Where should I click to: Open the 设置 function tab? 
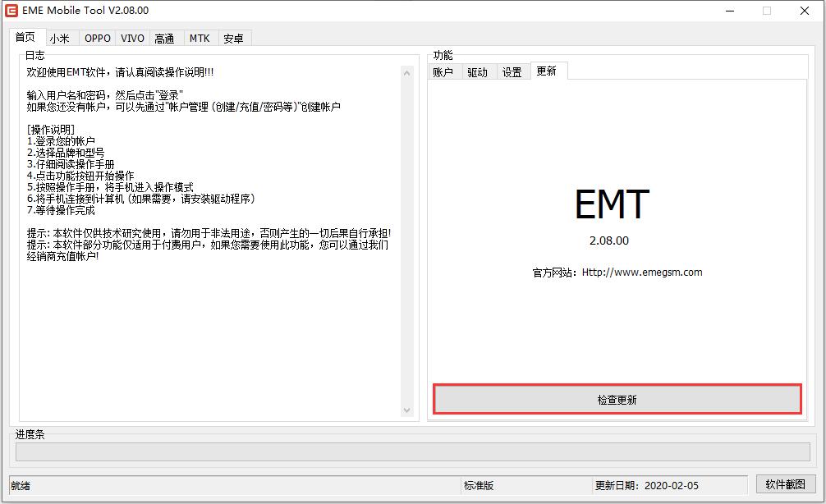[512, 72]
